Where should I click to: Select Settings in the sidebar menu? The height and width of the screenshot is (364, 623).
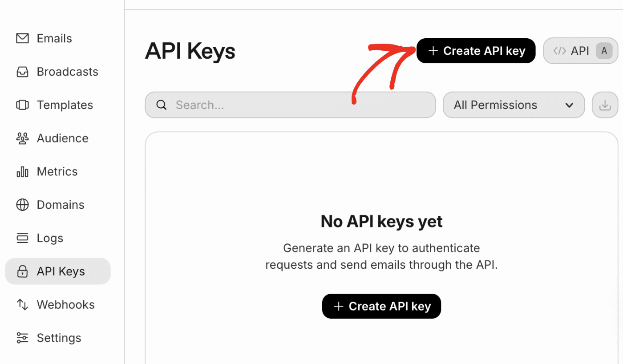(x=58, y=337)
